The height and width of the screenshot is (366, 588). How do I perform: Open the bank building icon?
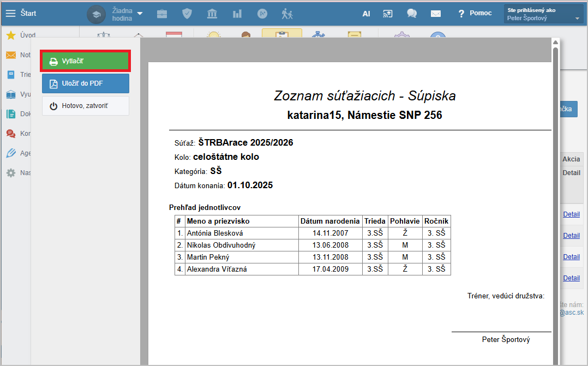[212, 14]
